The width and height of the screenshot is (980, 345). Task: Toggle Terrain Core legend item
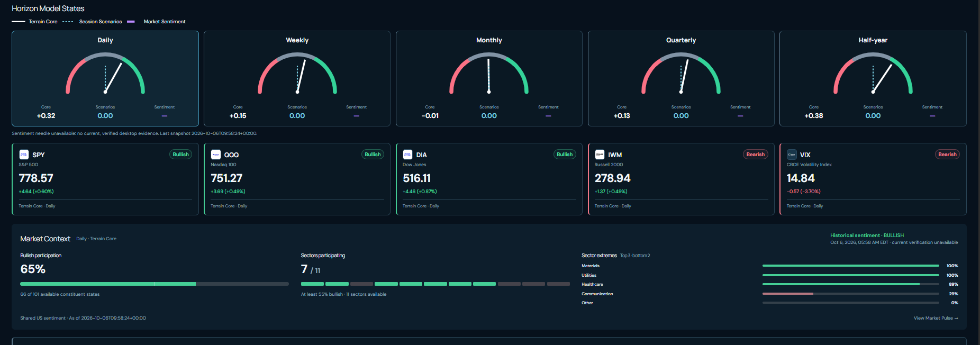(x=34, y=22)
